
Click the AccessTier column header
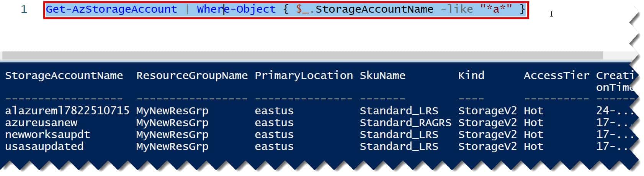coord(557,76)
